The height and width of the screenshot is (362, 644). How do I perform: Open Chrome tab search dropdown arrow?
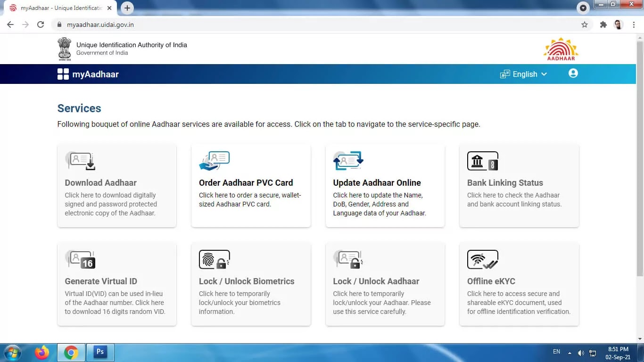tap(583, 8)
